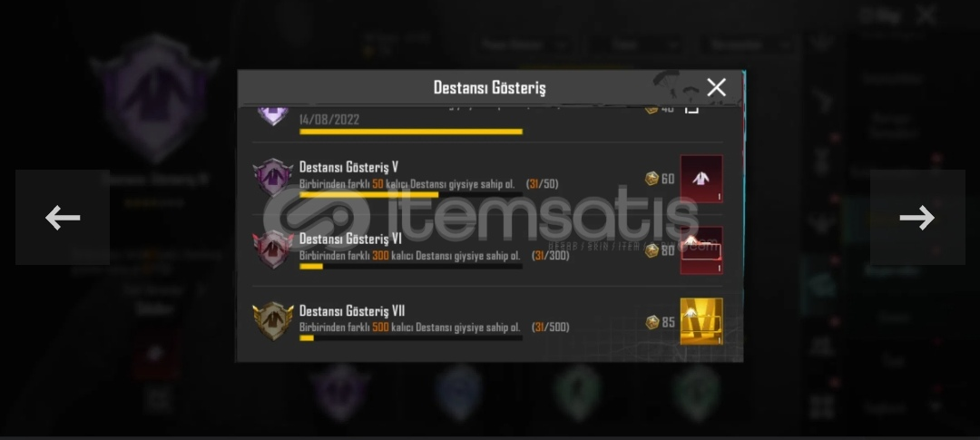This screenshot has height=440, width=980.
Task: Click the Destansı Gösteriş VI progress bar
Action: tap(411, 266)
